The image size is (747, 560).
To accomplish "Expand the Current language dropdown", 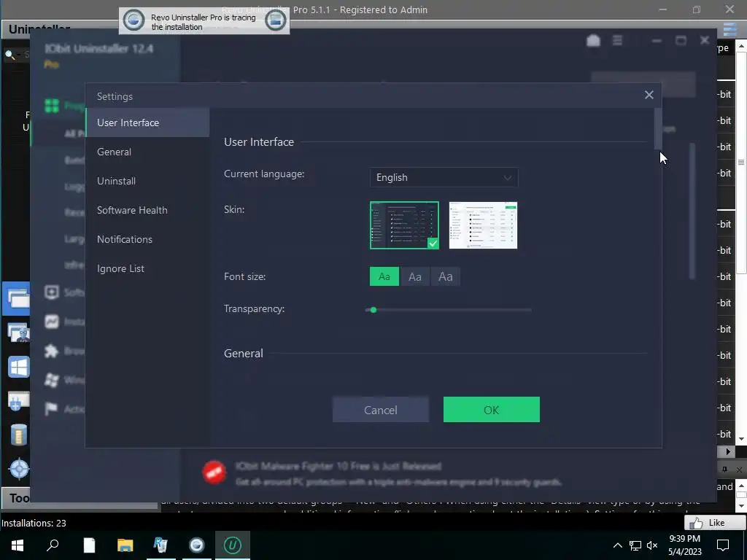I will (x=444, y=178).
